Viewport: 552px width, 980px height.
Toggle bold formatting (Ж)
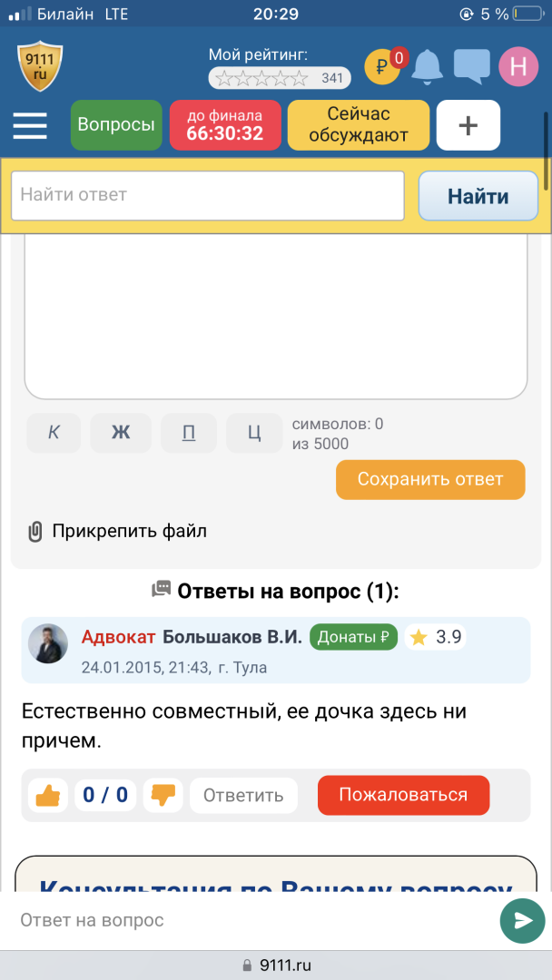(x=121, y=433)
